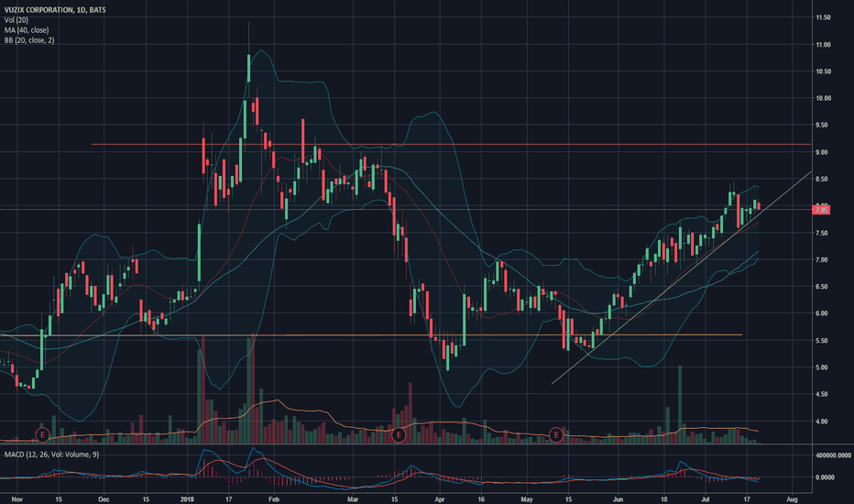Click the earnings 'E' marker in mid-May
Viewport: 854px width, 504px height.
(x=555, y=434)
